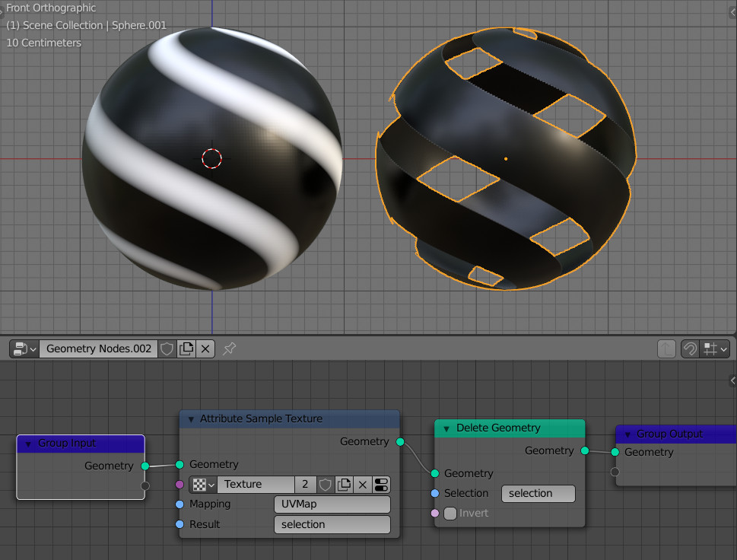Viewport: 737px width, 560px height.
Task: Duplicate the Texture datablock
Action: (x=344, y=485)
